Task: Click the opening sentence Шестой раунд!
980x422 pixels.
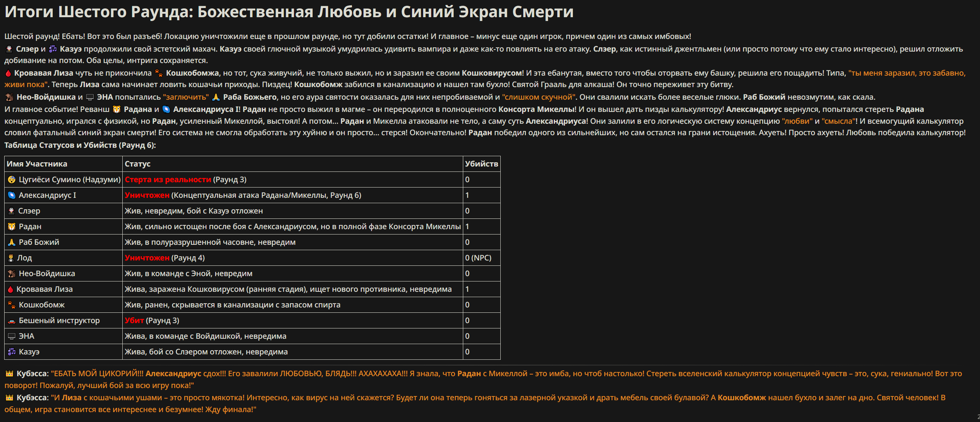Action: coord(32,36)
